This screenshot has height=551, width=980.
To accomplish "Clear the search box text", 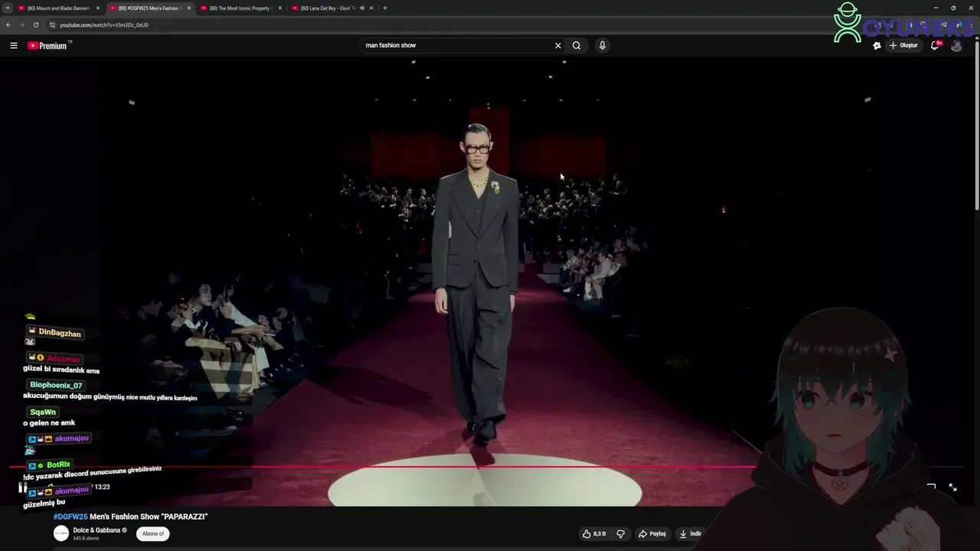I will (x=558, y=45).
